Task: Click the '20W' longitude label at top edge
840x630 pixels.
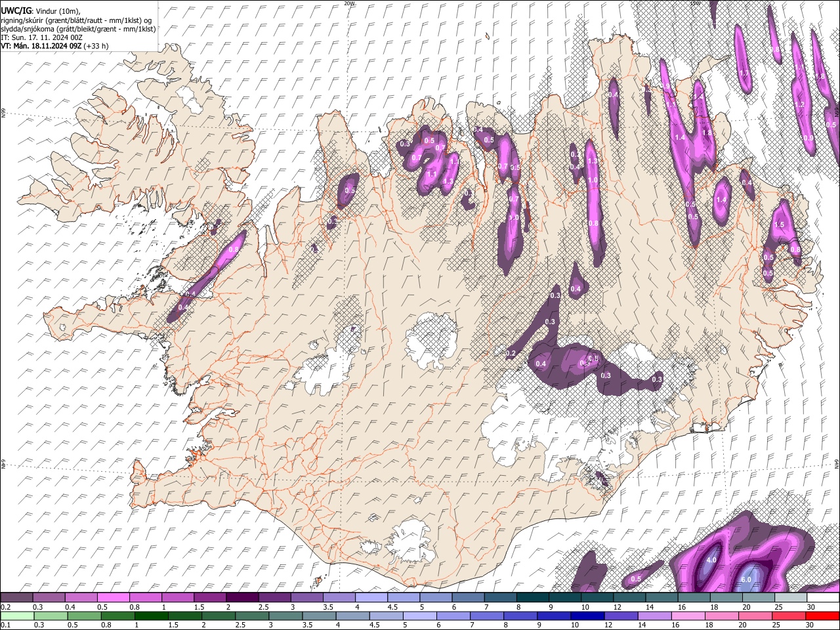Action: pyautogui.click(x=350, y=3)
